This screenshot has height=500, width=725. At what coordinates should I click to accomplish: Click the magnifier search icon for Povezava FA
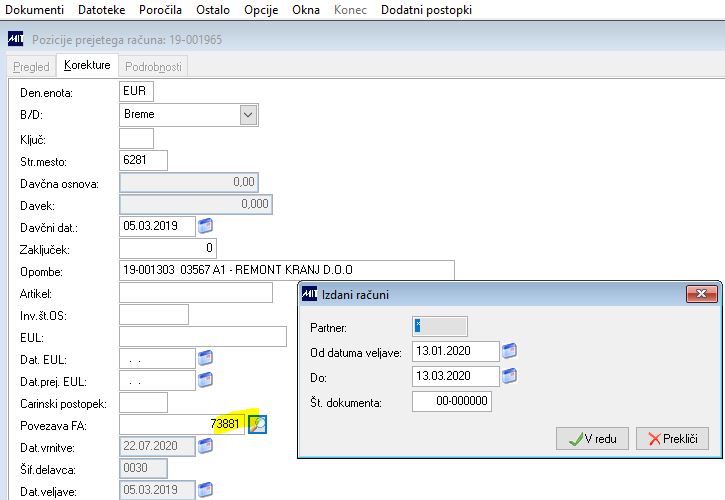point(258,424)
